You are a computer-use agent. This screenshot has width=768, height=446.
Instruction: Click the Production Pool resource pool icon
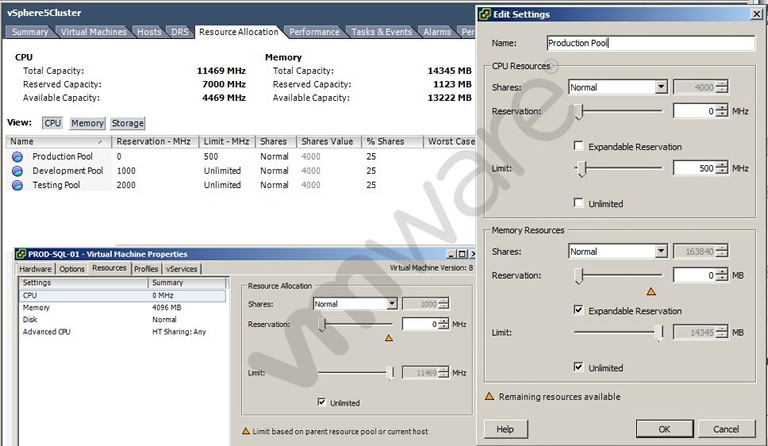click(x=17, y=157)
